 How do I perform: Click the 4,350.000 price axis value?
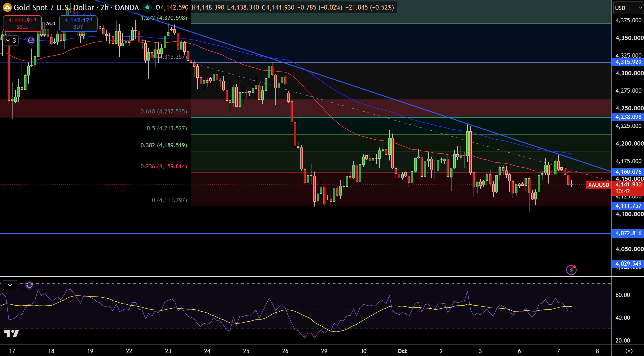[629, 38]
